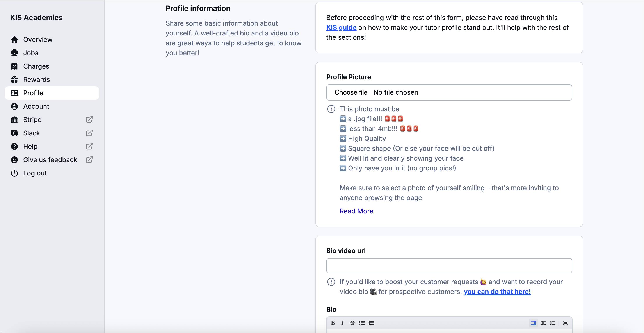The image size is (644, 333).
Task: Switch Bio editor to preview-only mode
Action: 553,323
